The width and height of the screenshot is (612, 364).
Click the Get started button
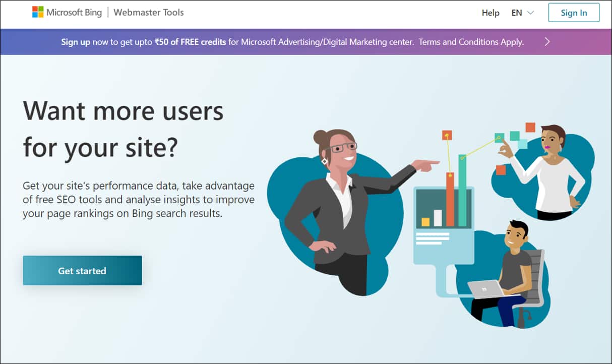(82, 271)
